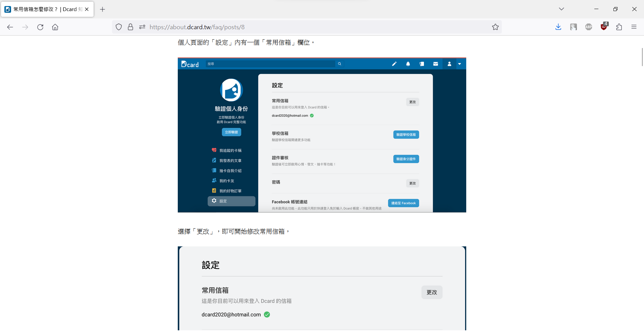The width and height of the screenshot is (644, 334).
Task: Go back to the previous page
Action: [10, 27]
